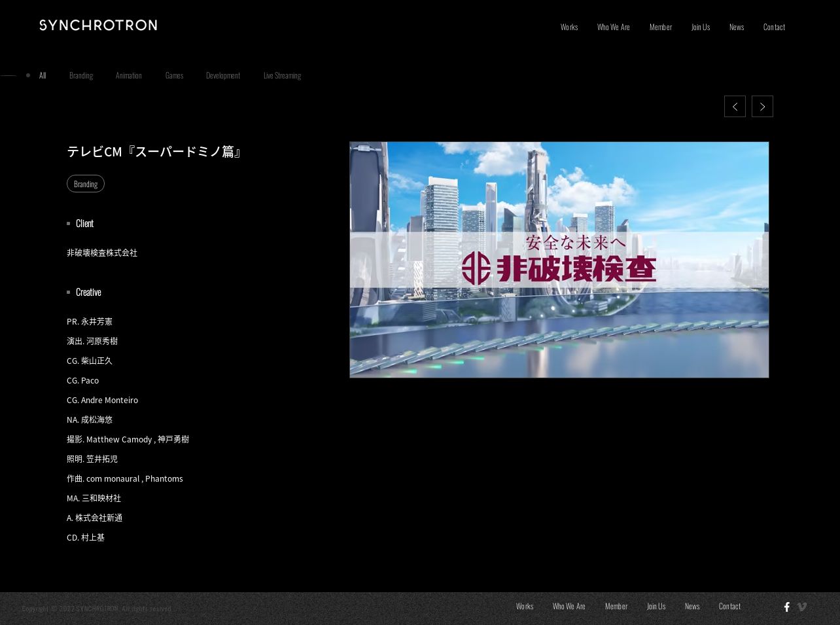Click credit 作曲. com monaural , Phantoms
The height and width of the screenshot is (625, 840).
(x=125, y=478)
